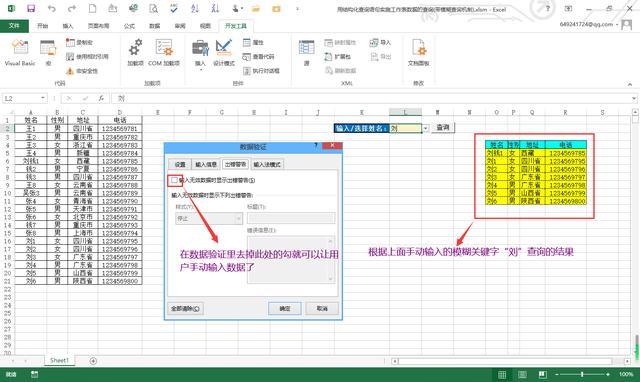Switch to Page Layout (页面布局) tab
The image size is (640, 382).
pyautogui.click(x=98, y=26)
